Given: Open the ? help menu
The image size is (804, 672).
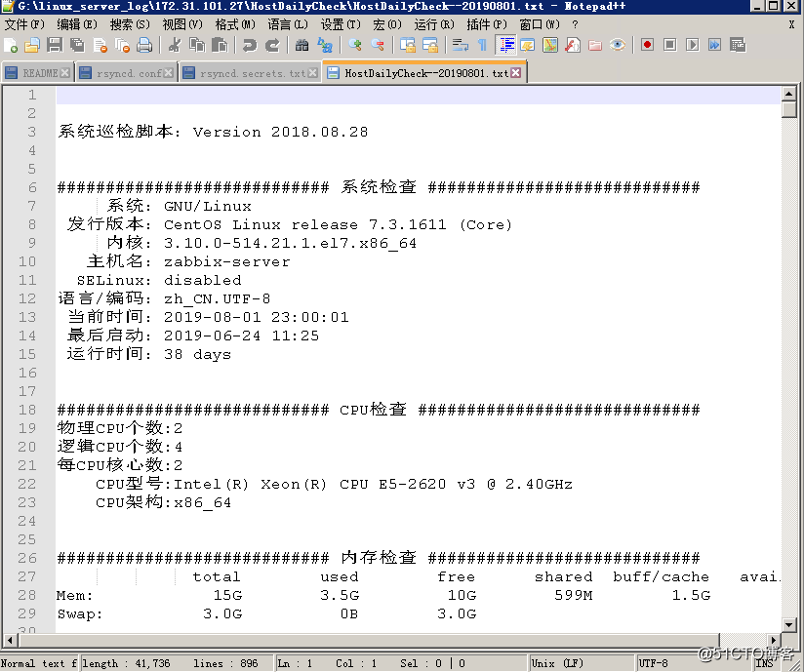Looking at the screenshot, I should [x=576, y=24].
